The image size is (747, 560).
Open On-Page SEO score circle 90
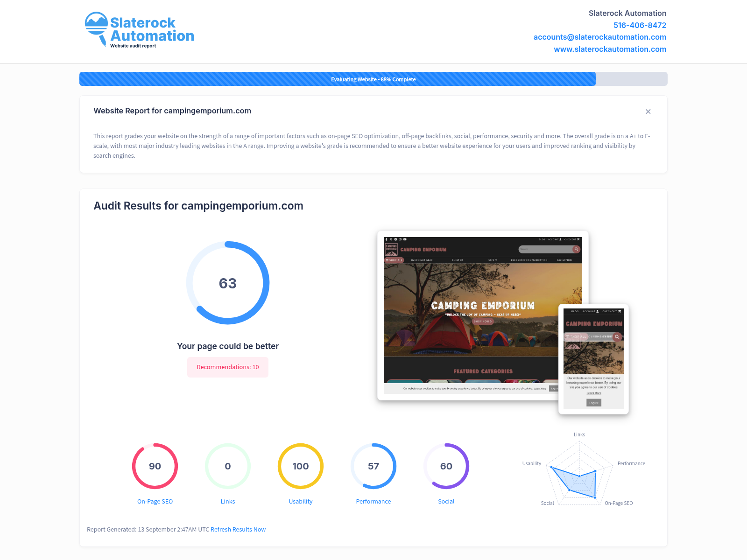155,466
